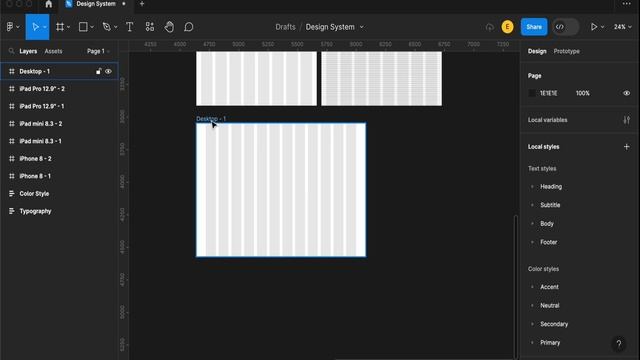Open the Footer text style
This screenshot has width=640, height=360.
click(549, 242)
